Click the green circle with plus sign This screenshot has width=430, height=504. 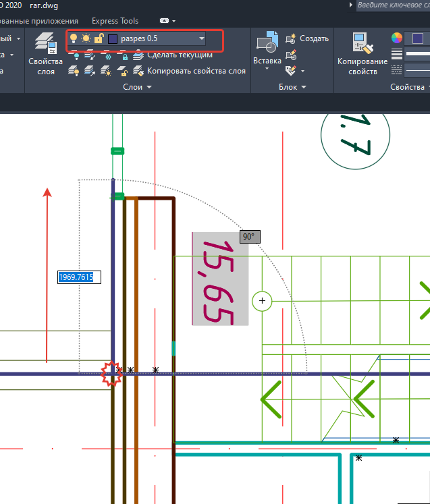tap(262, 301)
